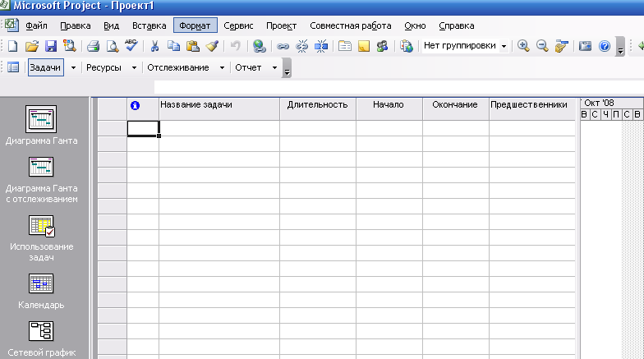Save the project with the floppy disk icon
The image size is (644, 359).
point(51,46)
